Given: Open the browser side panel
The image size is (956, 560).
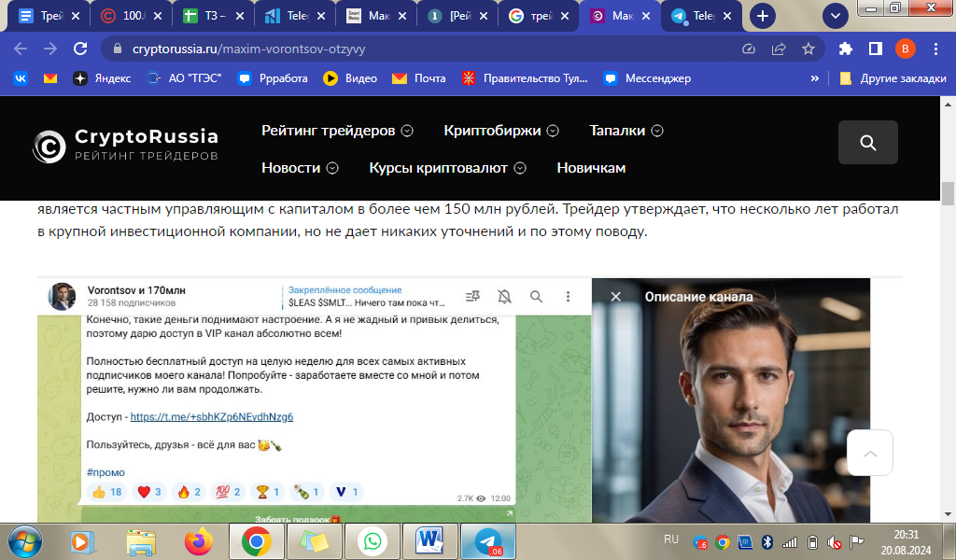Looking at the screenshot, I should [x=876, y=49].
